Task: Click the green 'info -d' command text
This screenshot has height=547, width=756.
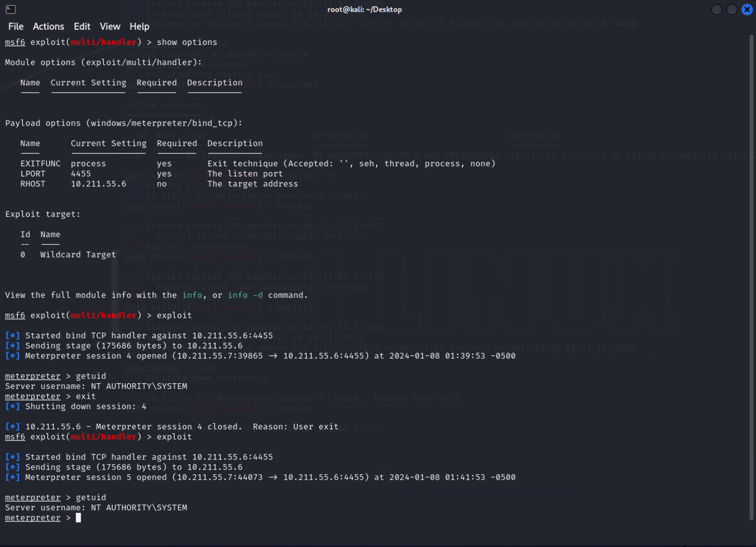Action: click(x=245, y=295)
